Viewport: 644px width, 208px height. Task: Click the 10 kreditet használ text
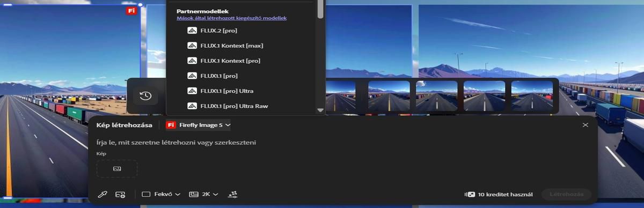506,194
